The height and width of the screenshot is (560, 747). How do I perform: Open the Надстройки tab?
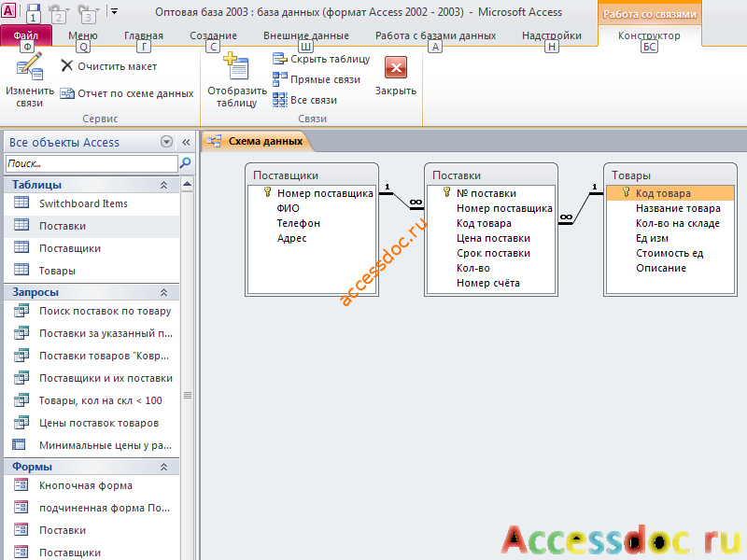pos(552,35)
